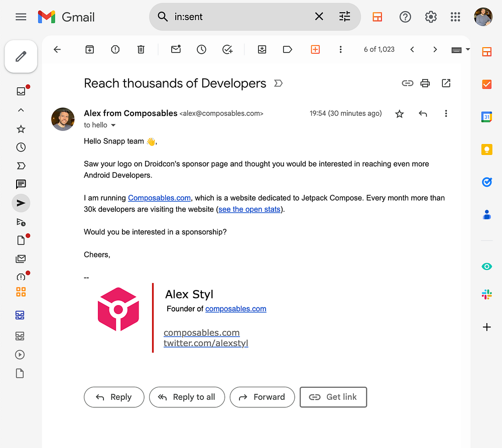Delete the email with trash icon

(x=141, y=49)
